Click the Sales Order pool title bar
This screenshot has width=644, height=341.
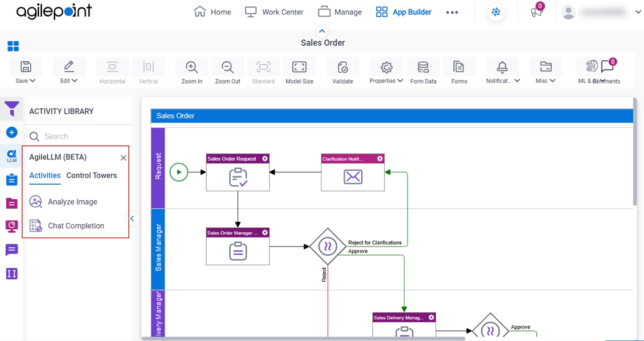click(392, 116)
